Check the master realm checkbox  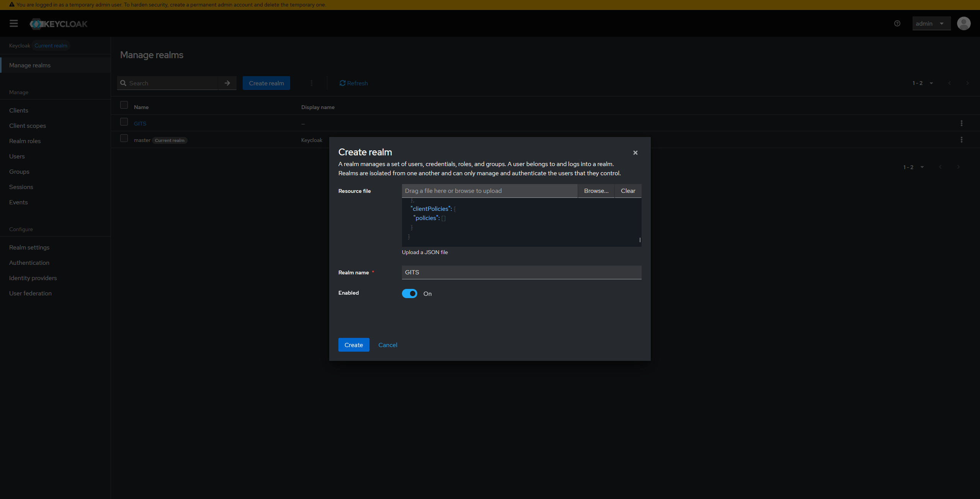pos(124,138)
